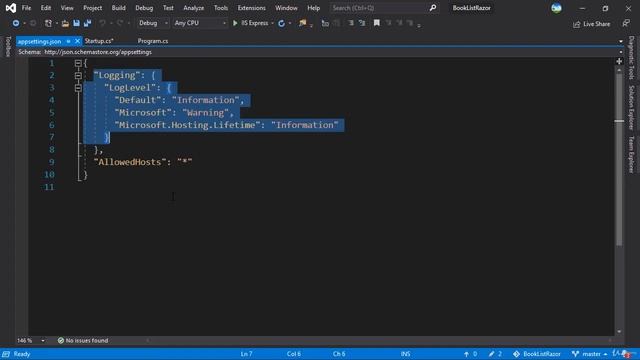Open the master branch dropdown
Screen dimensions: 640x360
click(x=589, y=354)
